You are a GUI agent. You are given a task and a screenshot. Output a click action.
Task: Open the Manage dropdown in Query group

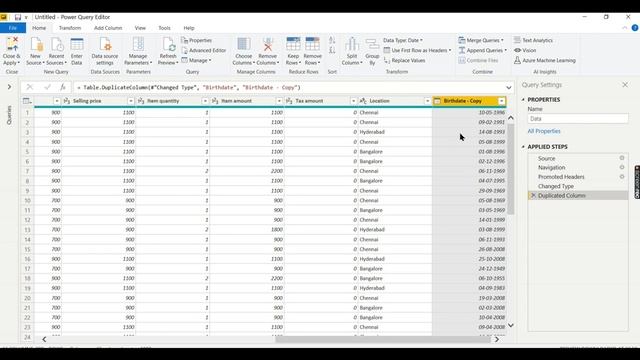click(x=196, y=60)
